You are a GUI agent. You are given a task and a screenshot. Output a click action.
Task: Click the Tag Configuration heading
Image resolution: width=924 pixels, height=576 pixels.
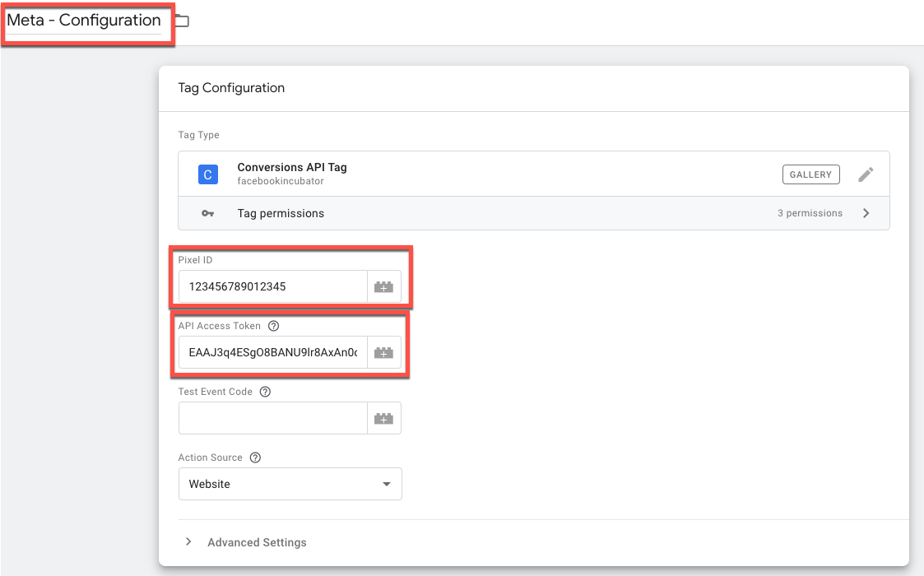tap(231, 88)
